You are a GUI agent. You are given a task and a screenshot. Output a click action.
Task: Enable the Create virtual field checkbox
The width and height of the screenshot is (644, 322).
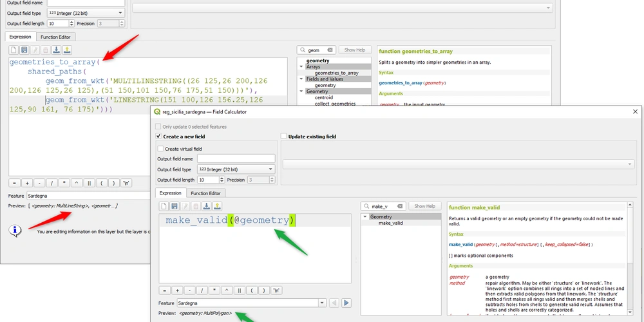(161, 149)
